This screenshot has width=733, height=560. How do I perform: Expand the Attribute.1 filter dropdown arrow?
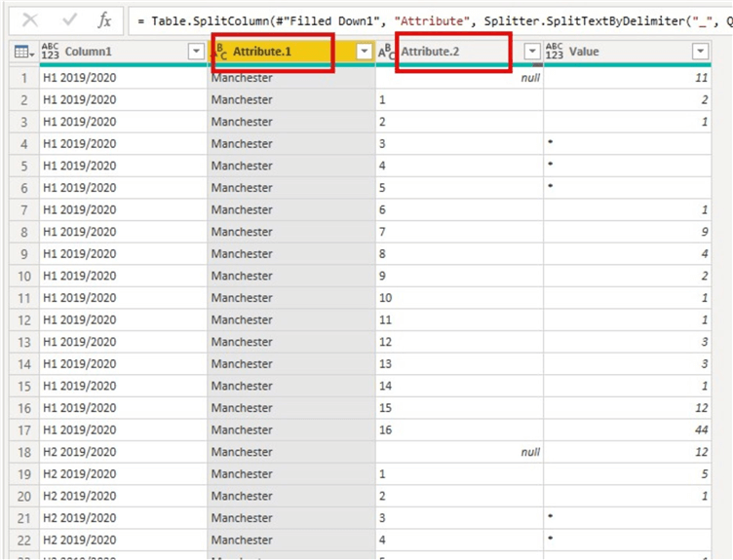click(x=364, y=52)
